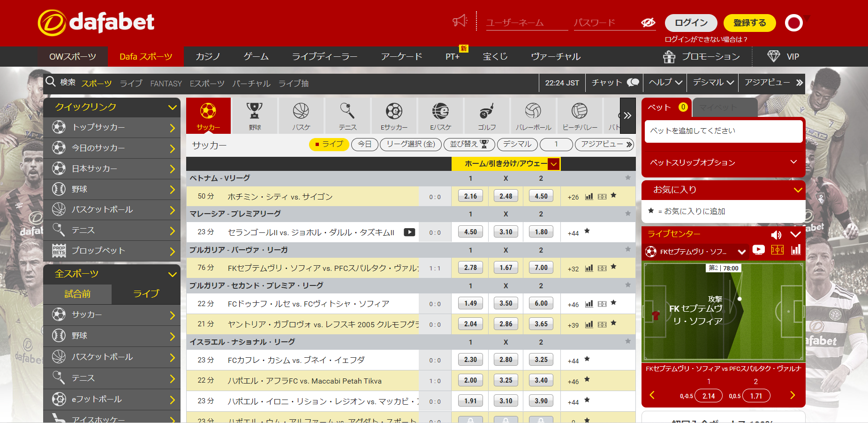The height and width of the screenshot is (423, 868).
Task: Toggle the yellow ライブ live filter pill
Action: (329, 144)
